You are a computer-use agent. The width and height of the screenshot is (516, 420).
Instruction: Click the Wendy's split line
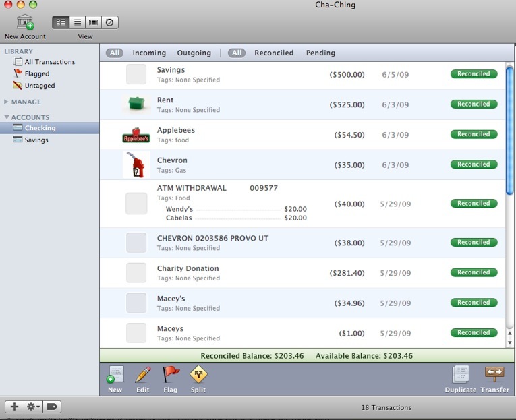click(236, 209)
